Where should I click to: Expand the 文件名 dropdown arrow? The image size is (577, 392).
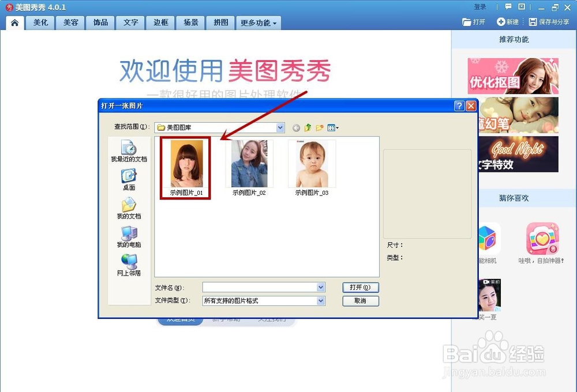(x=321, y=287)
